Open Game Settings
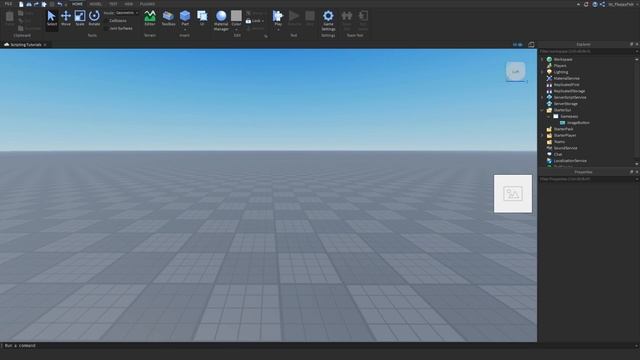The image size is (640, 360). click(x=328, y=20)
